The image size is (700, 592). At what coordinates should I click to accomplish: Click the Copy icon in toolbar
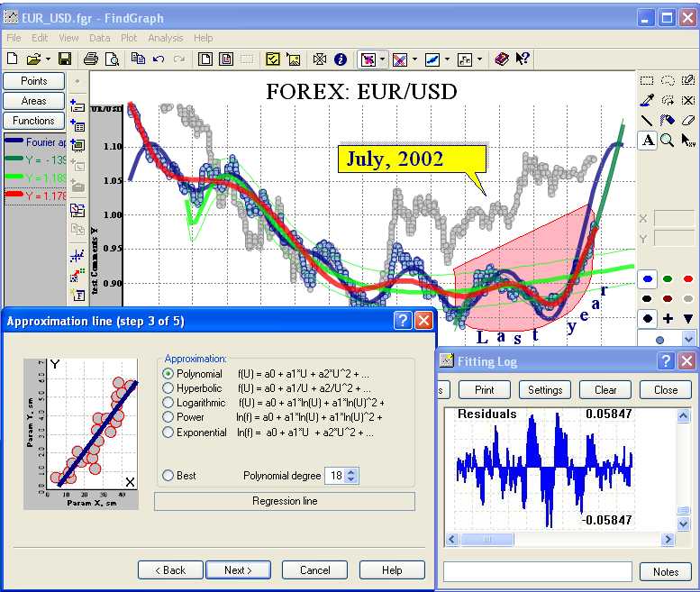coord(138,59)
